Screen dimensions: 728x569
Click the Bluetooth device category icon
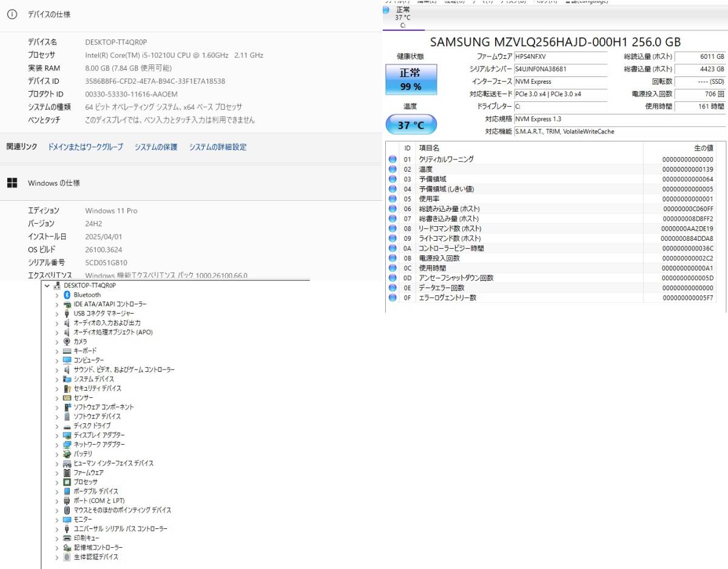click(67, 295)
